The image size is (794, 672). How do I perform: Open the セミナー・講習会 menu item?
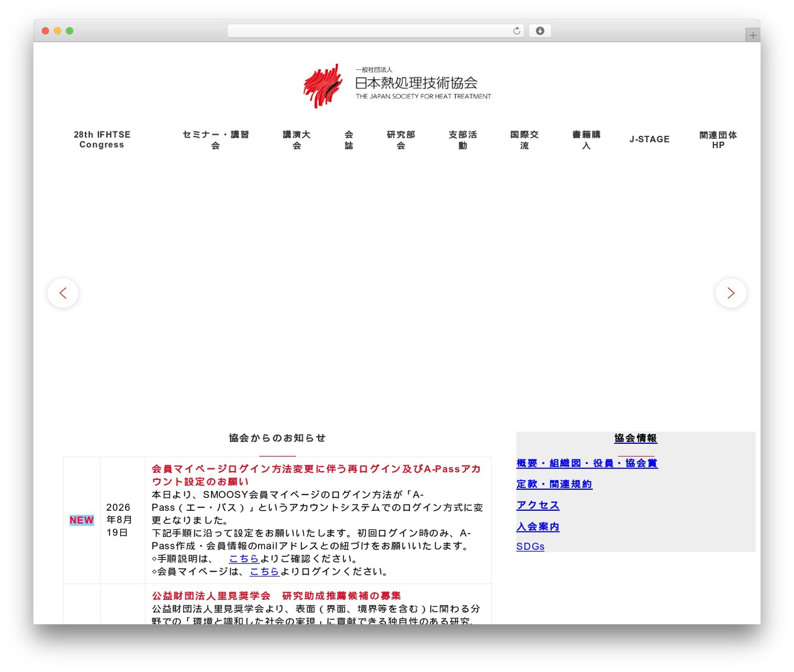pyautogui.click(x=215, y=139)
